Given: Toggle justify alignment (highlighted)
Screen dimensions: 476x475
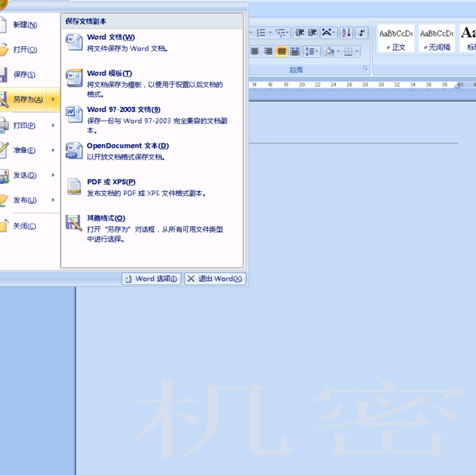Looking at the screenshot, I should (282, 52).
